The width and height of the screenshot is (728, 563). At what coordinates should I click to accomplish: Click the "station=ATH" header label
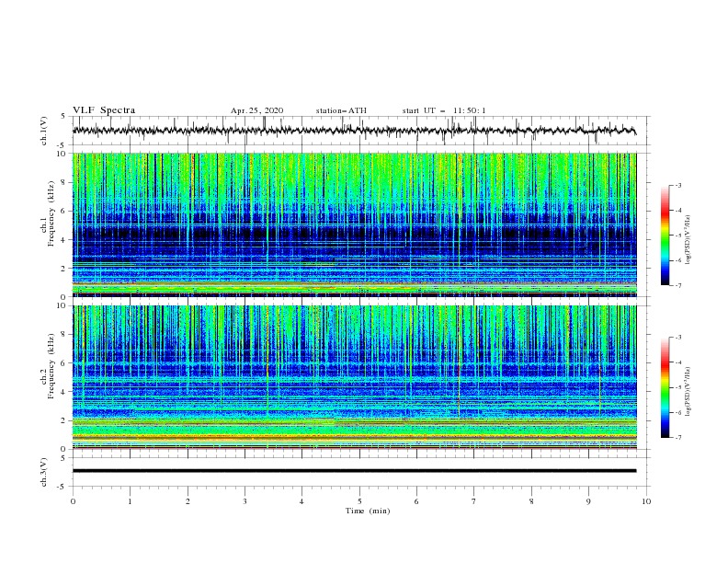[x=341, y=110]
